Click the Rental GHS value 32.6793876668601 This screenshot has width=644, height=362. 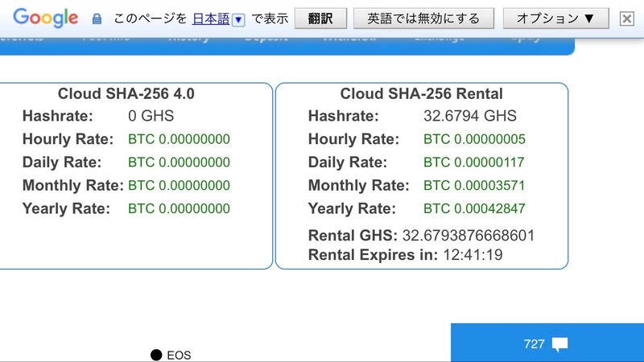coord(469,236)
